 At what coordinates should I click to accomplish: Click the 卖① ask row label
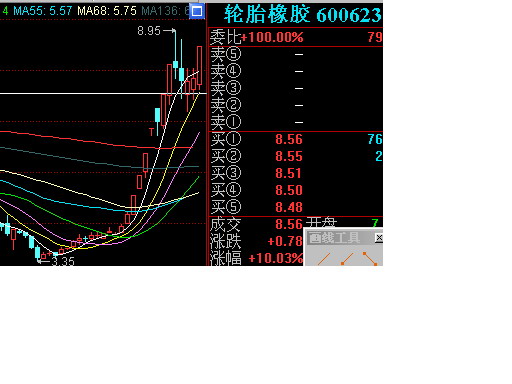pyautogui.click(x=226, y=122)
